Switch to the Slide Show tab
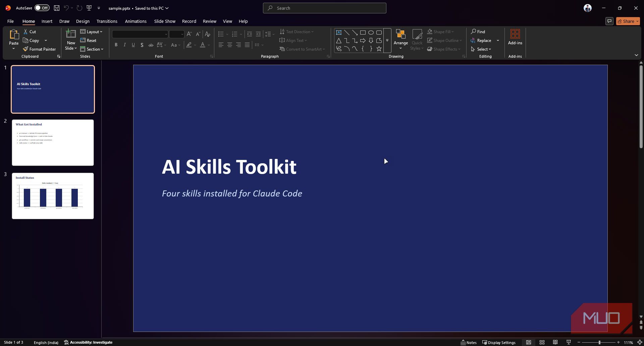This screenshot has height=346, width=644. pos(165,21)
